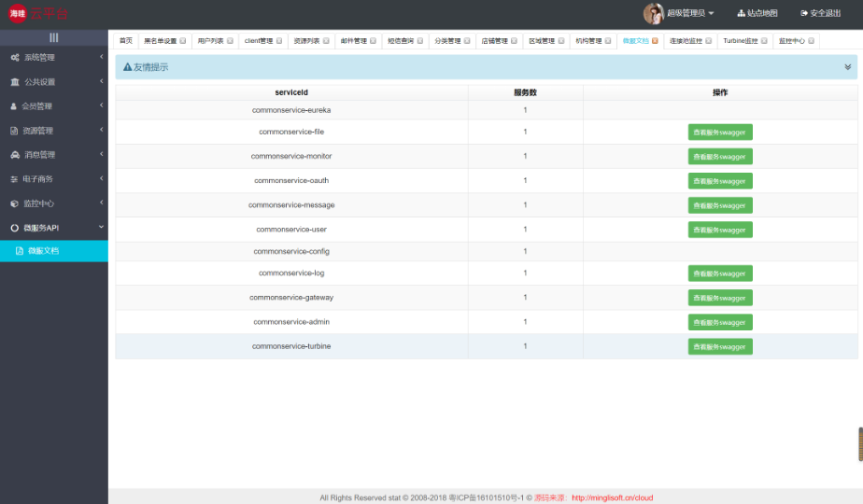This screenshot has height=504, width=863.
Task: Close the 监控中心 tab
Action: (811, 41)
